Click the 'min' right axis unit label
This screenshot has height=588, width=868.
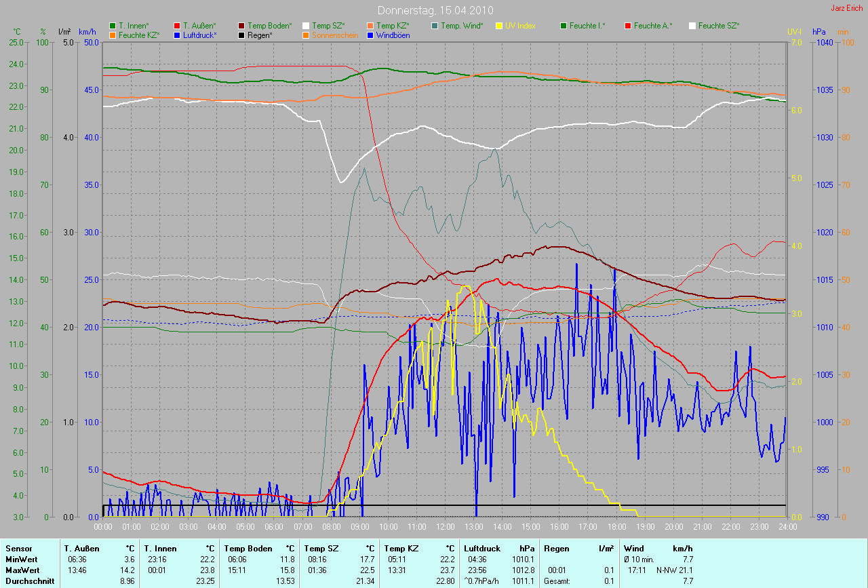[x=843, y=32]
